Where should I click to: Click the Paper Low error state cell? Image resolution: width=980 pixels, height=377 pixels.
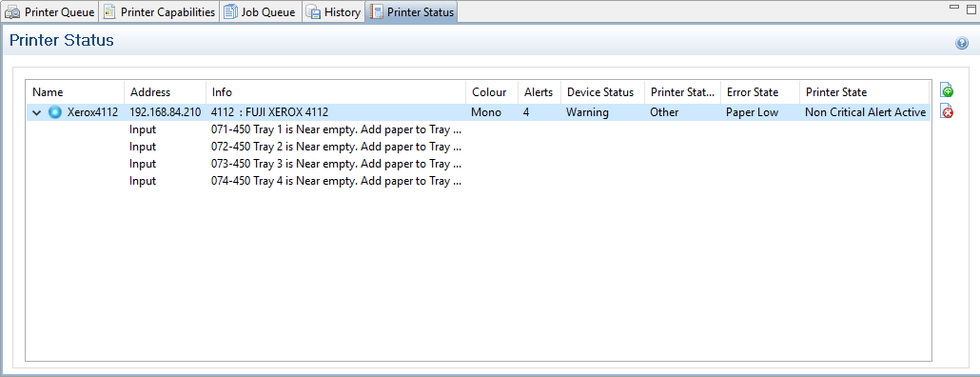752,112
